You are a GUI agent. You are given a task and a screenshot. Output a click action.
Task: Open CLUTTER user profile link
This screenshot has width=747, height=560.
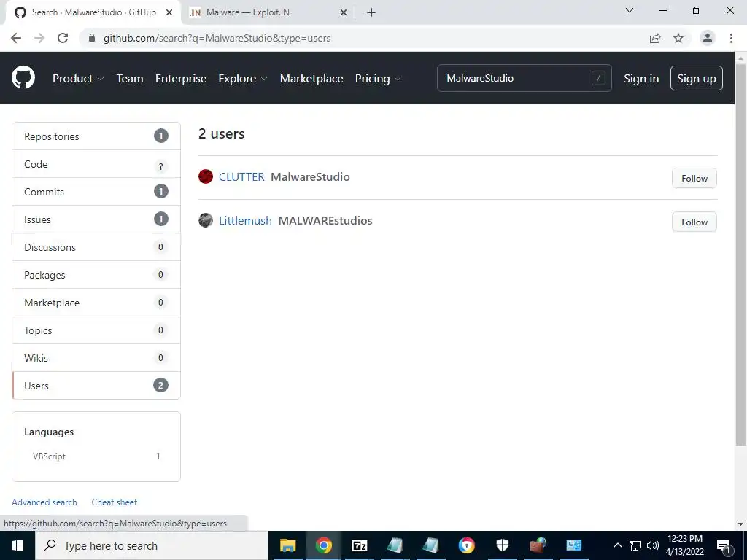click(x=241, y=176)
